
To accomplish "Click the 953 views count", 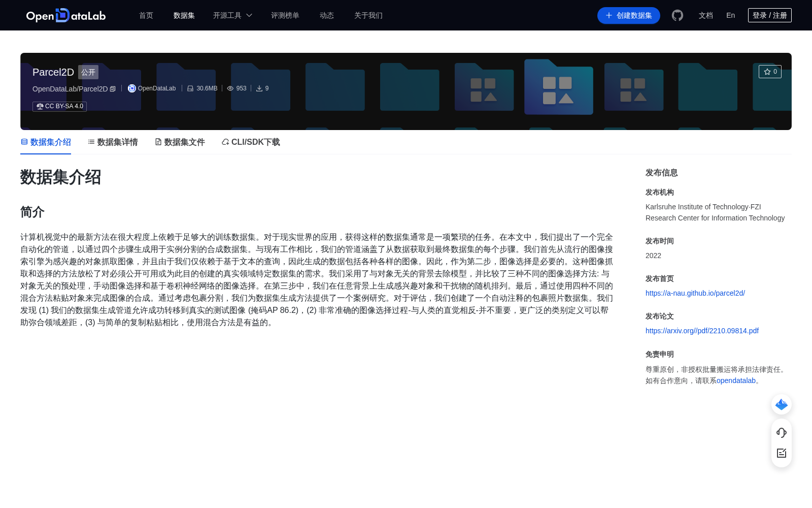I will point(241,88).
